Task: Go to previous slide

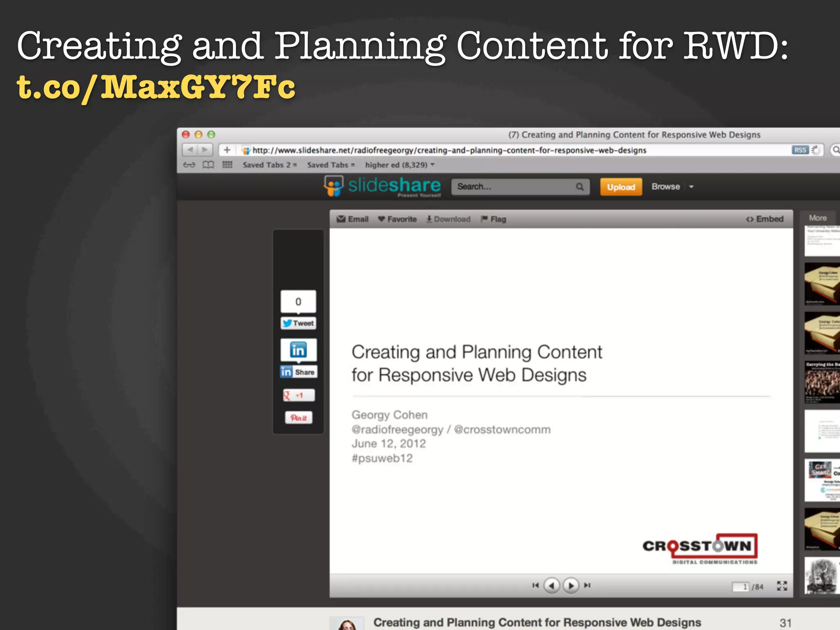Action: (x=552, y=585)
